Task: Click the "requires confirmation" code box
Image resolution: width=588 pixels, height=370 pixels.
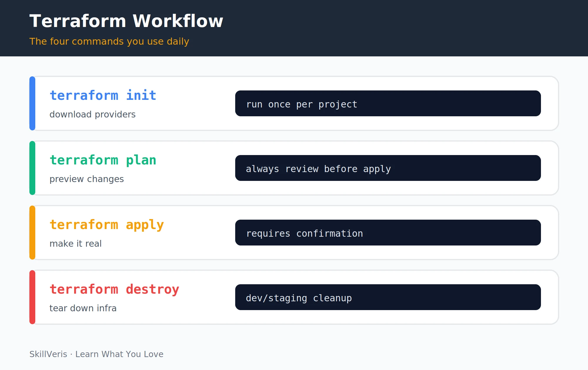Action: coord(388,233)
